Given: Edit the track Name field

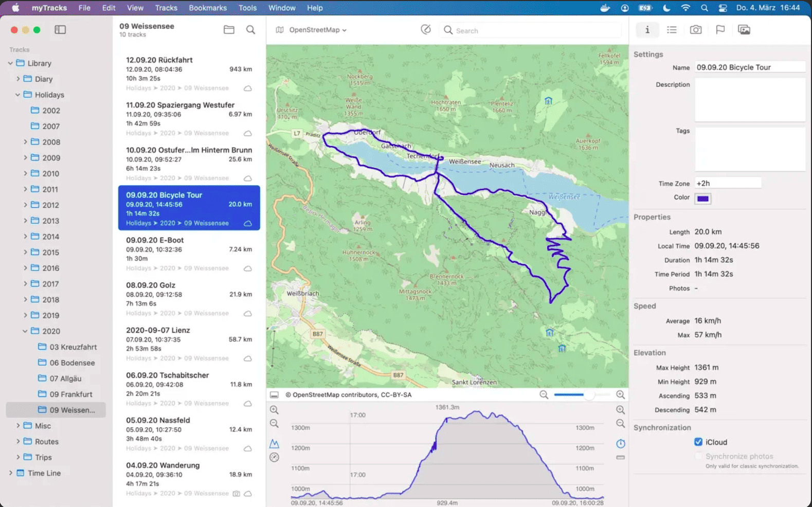Looking at the screenshot, I should tap(750, 67).
